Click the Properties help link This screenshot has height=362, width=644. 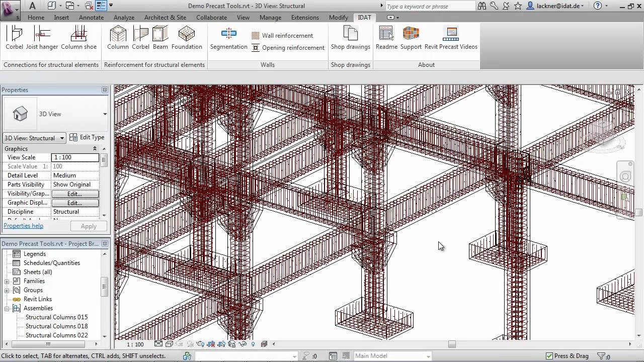23,226
